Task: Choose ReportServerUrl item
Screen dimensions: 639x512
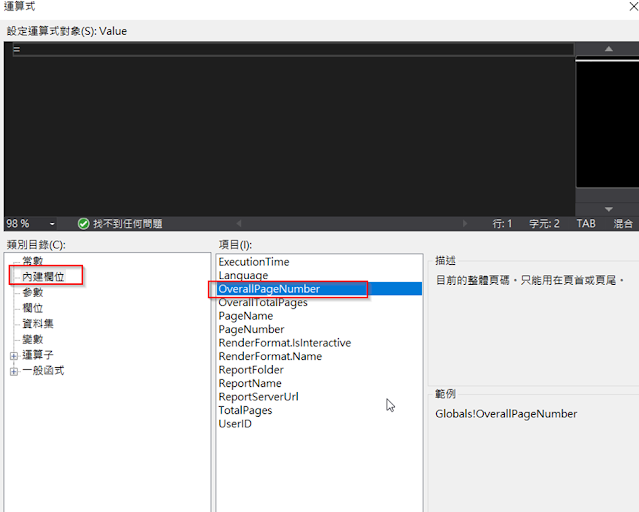Action: tap(320, 396)
